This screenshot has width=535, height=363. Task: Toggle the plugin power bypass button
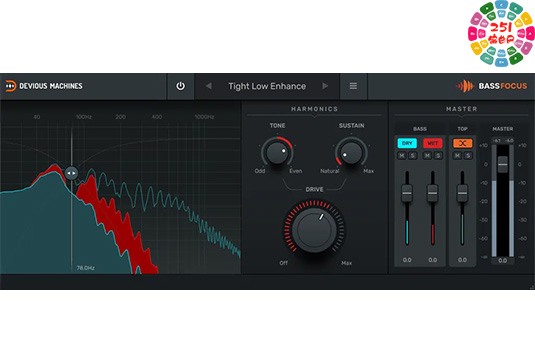click(x=180, y=86)
